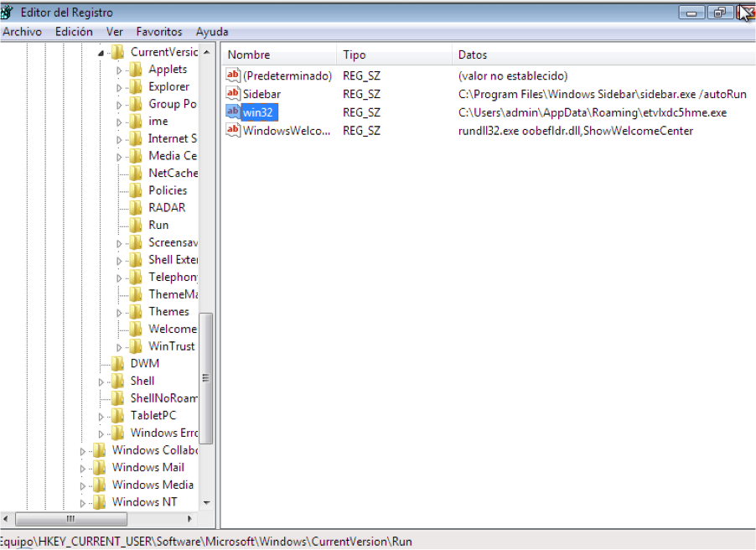Click the Registry Editor title bar icon
Image resolution: width=756 pixels, height=550 pixels.
[x=6, y=12]
